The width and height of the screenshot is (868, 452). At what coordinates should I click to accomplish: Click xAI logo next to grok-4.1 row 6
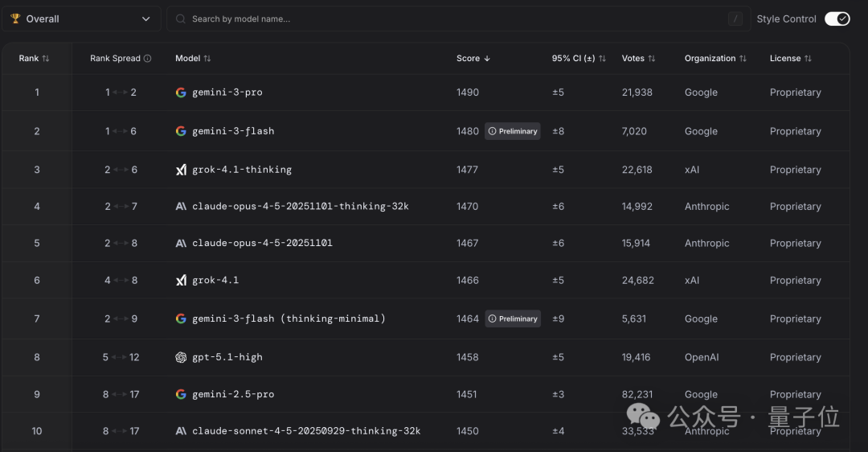[x=181, y=280]
